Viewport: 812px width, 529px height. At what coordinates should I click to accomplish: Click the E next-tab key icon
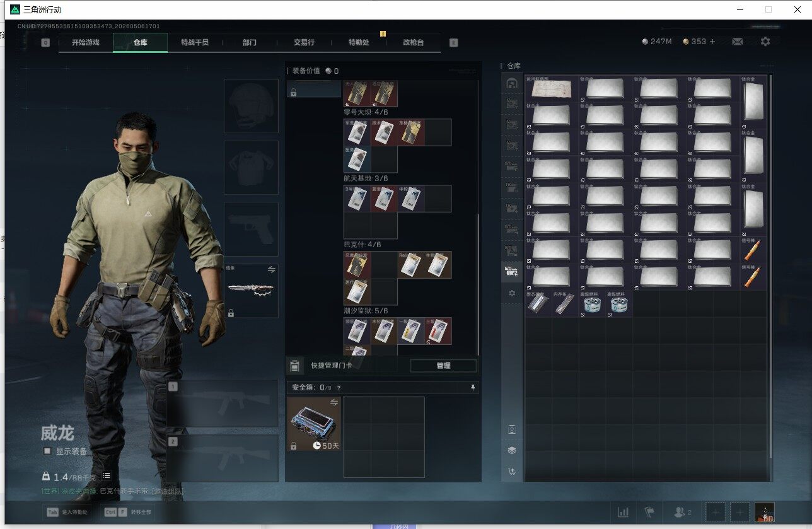pyautogui.click(x=453, y=42)
